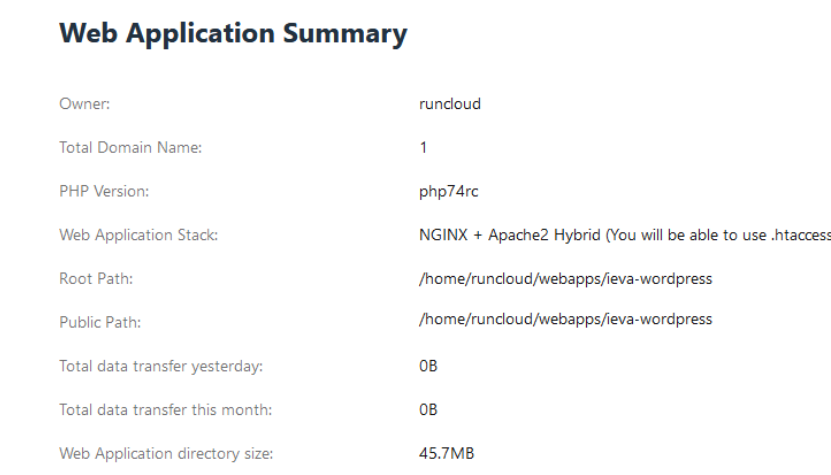Image resolution: width=831 pixels, height=475 pixels.
Task: Click yesterday's data transfer 0B value
Action: [x=428, y=366]
